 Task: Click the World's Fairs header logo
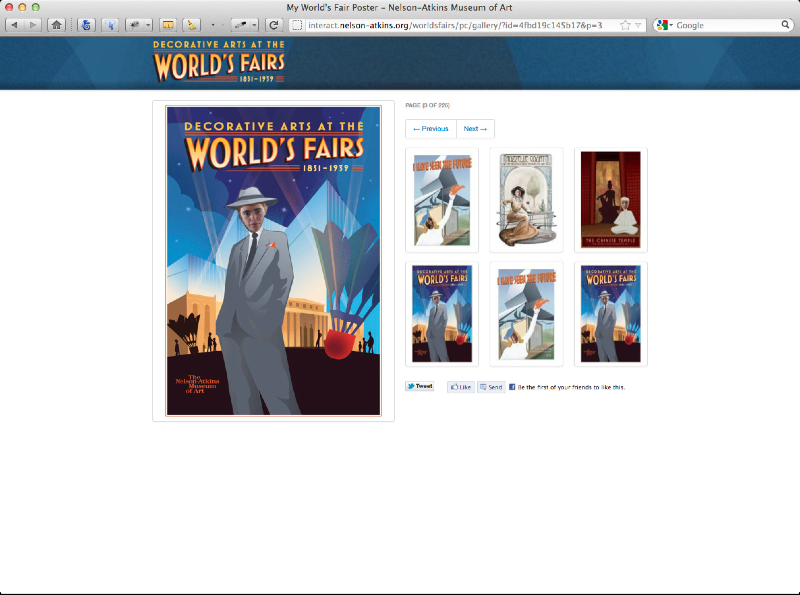pyautogui.click(x=219, y=61)
